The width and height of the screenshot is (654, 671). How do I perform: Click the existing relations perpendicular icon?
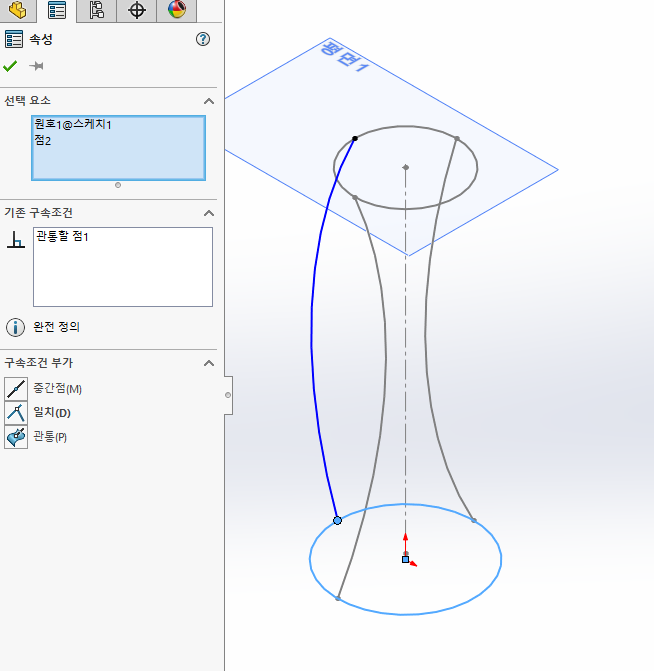click(x=16, y=240)
